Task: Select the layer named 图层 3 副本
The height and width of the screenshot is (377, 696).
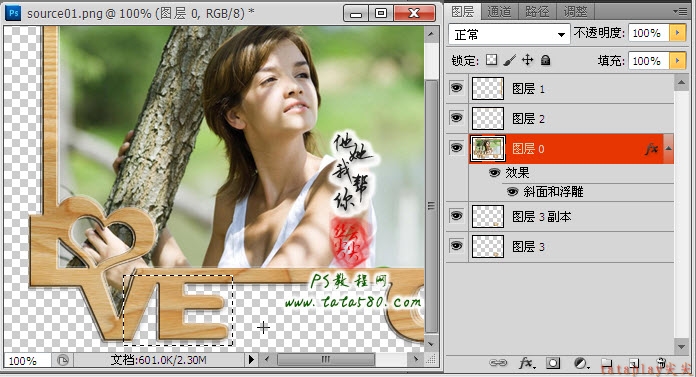Action: [542, 217]
